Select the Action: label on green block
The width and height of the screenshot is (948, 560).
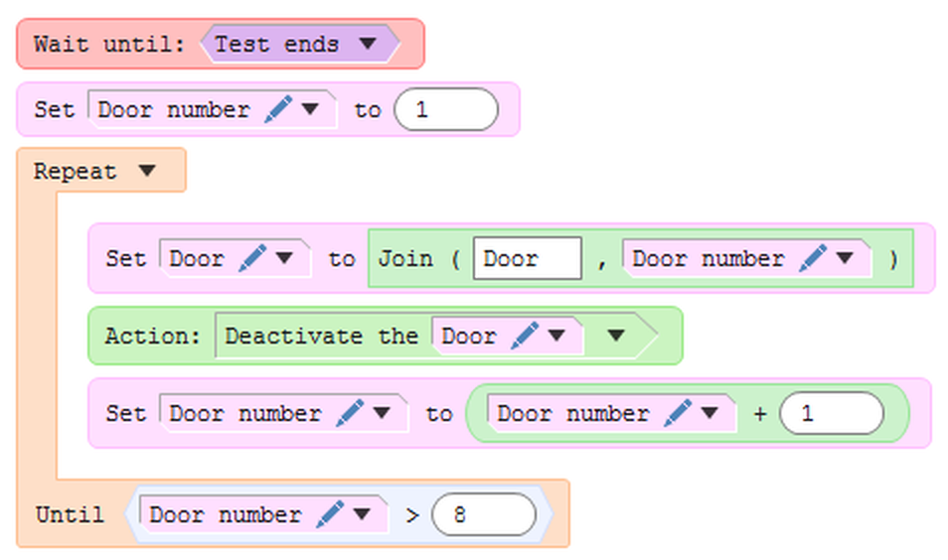153,337
